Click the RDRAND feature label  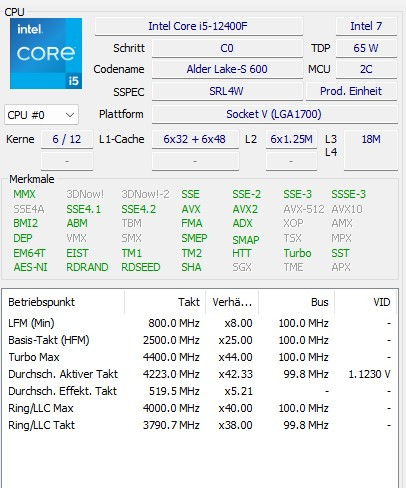[x=87, y=267]
